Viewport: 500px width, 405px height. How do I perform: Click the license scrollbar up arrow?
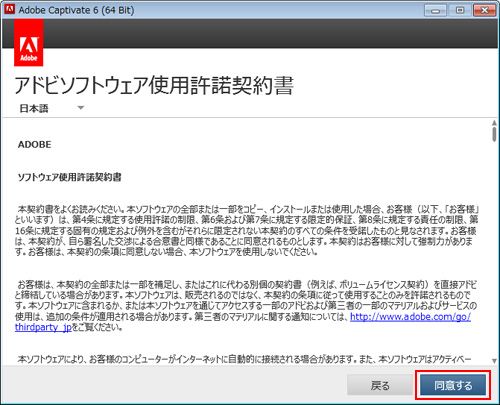coord(494,123)
